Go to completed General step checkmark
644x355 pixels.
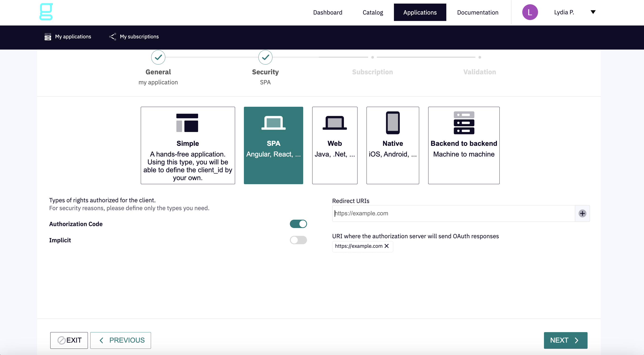pos(158,58)
